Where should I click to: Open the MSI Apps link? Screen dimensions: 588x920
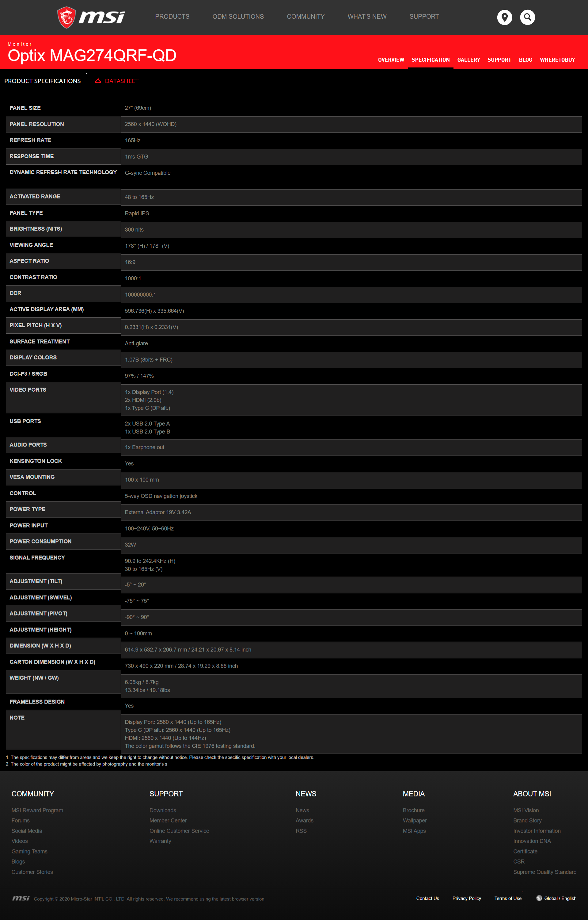pos(414,830)
